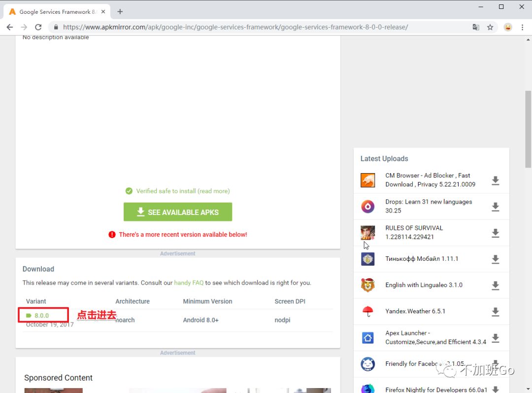Bookmark this page with the star
Viewport: 532px width, 393px height.
tap(490, 27)
